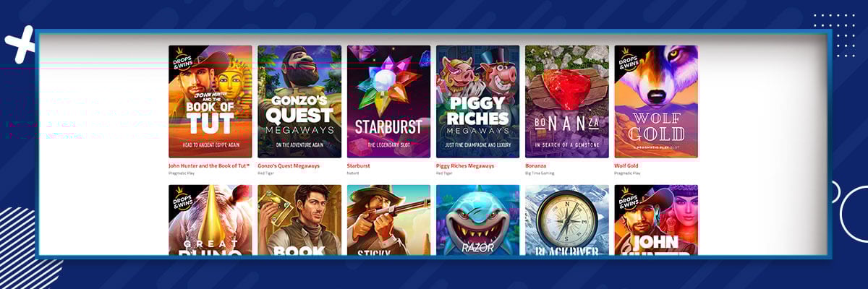Open Piggy Riches Megaways game thumbnail
Image resolution: width=868 pixels, height=289 pixels.
(477, 102)
